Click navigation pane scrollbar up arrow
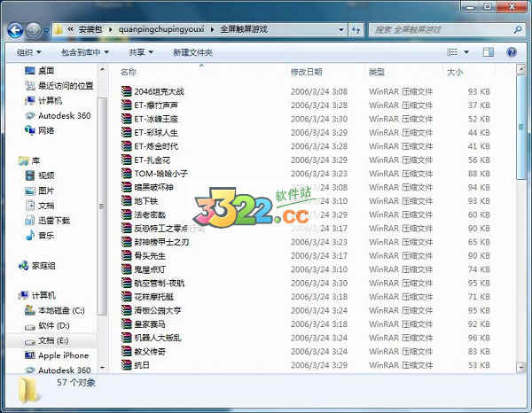This screenshot has width=532, height=413. coord(103,69)
